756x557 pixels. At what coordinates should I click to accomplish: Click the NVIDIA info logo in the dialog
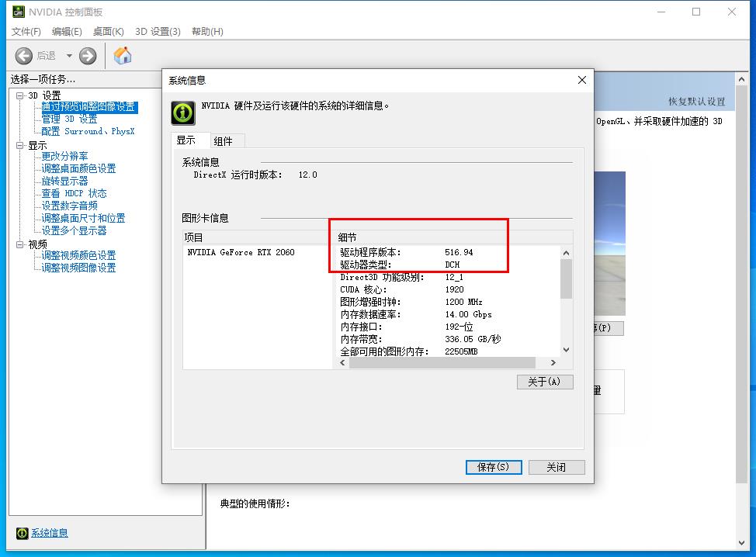tap(182, 112)
